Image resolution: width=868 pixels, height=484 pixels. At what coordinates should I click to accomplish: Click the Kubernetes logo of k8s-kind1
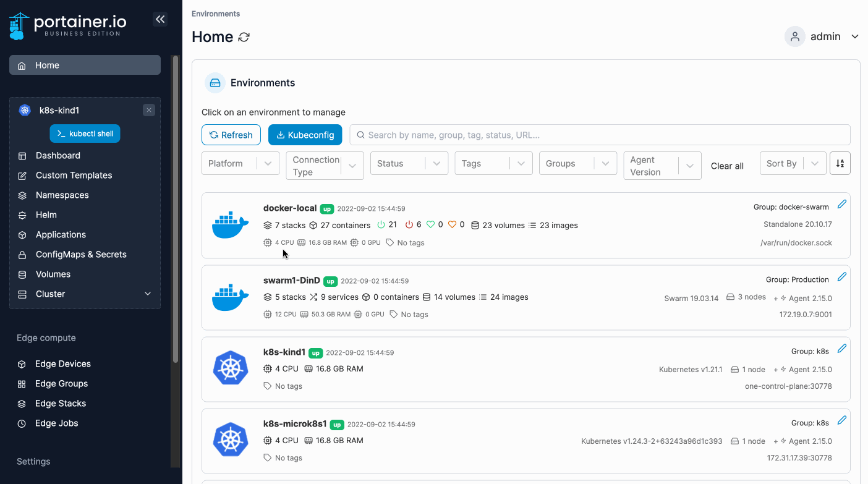(231, 368)
